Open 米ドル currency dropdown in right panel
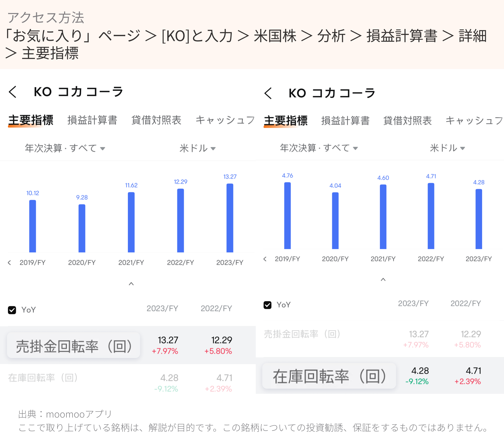This screenshot has height=446, width=504. [x=447, y=148]
